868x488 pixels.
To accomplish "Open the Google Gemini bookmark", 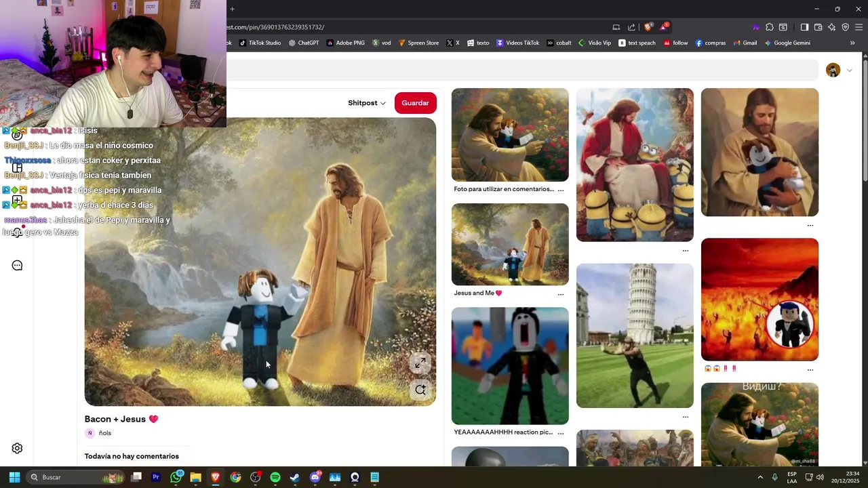I will pyautogui.click(x=787, y=43).
